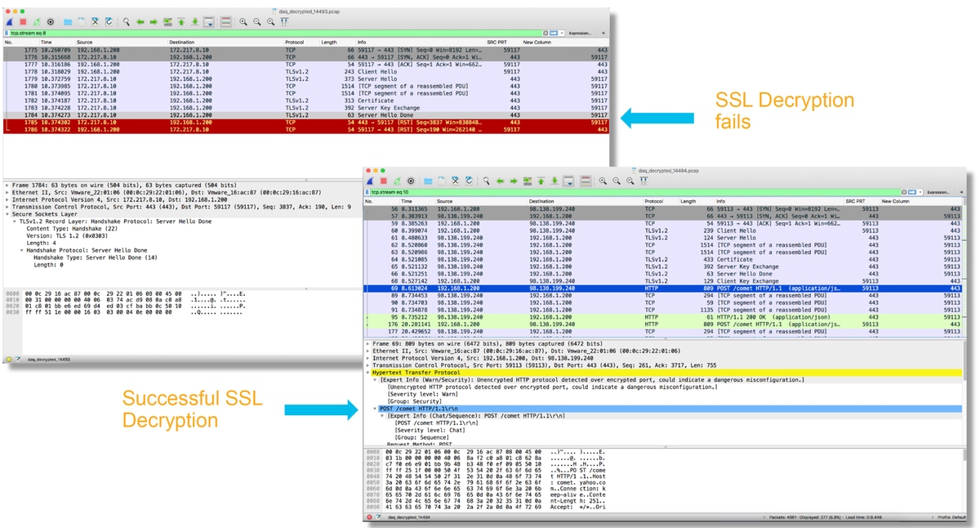Toggle auto-scroll live capture in 14493.pcap window
Viewport: 980px width, 528px height.
click(x=209, y=22)
